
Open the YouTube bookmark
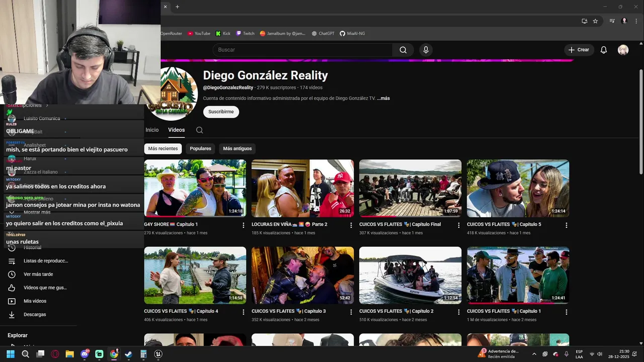click(199, 34)
